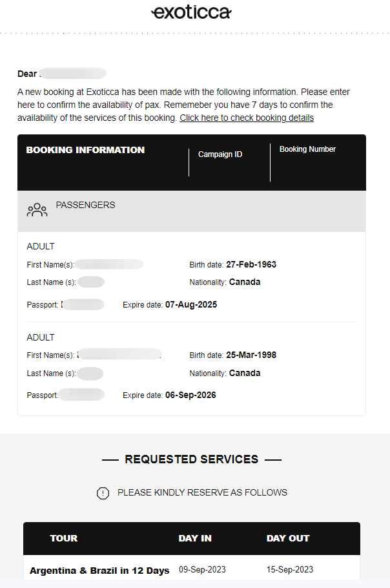Viewport: 390px width, 588px height.
Task: Click 'PLEASE KINDLY RESERVE AS FOLLOWS' text
Action: tap(202, 492)
